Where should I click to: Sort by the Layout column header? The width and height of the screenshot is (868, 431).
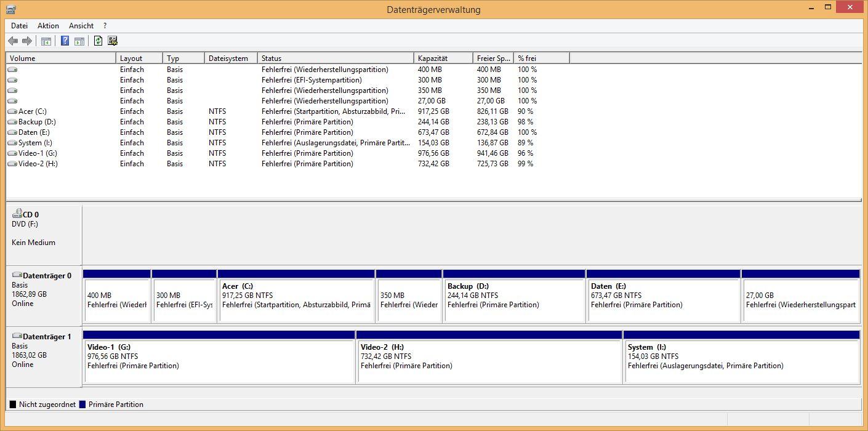click(x=139, y=58)
